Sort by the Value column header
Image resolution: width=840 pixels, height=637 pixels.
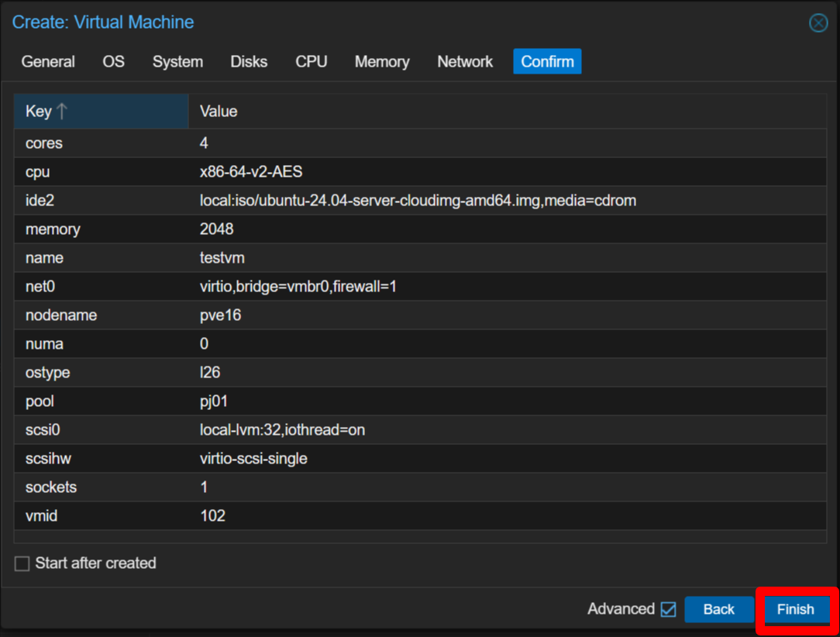point(219,112)
